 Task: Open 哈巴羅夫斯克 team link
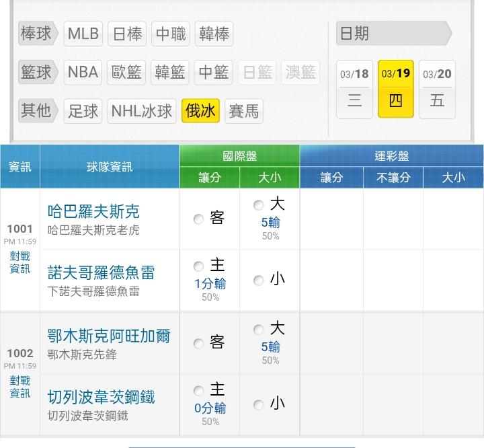(93, 212)
